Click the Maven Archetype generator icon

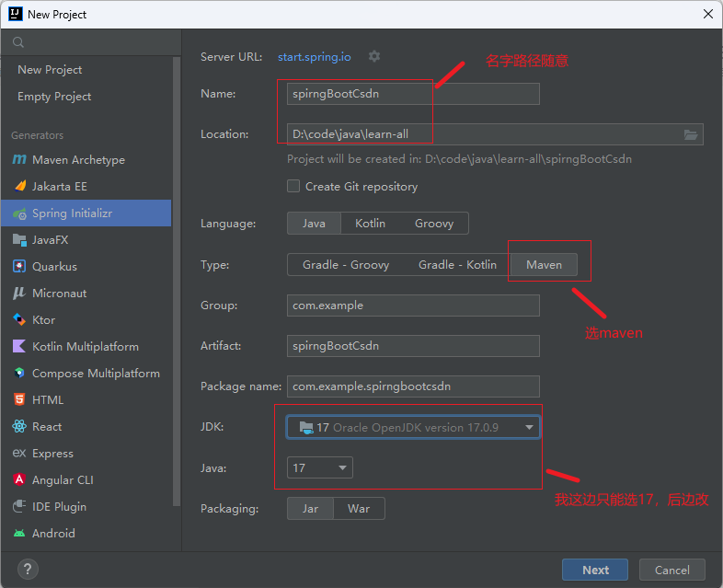(19, 159)
